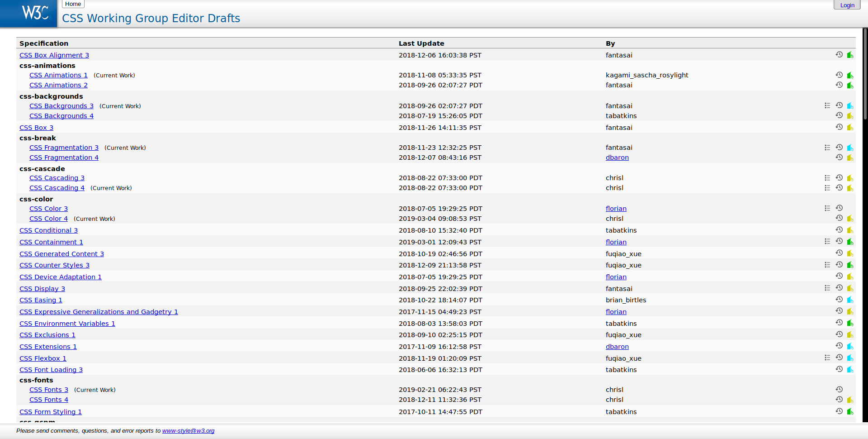Go to the Home tab
Image resolution: width=868 pixels, height=439 pixels.
(x=73, y=4)
